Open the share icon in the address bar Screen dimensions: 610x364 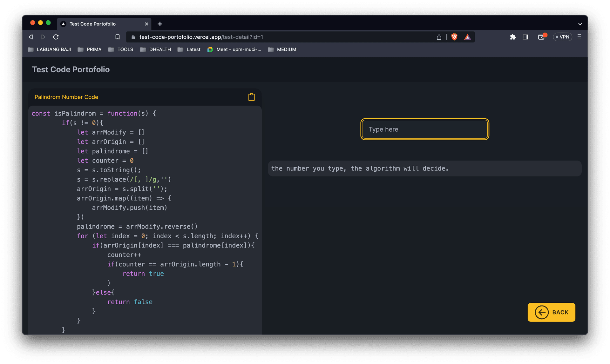[439, 37]
